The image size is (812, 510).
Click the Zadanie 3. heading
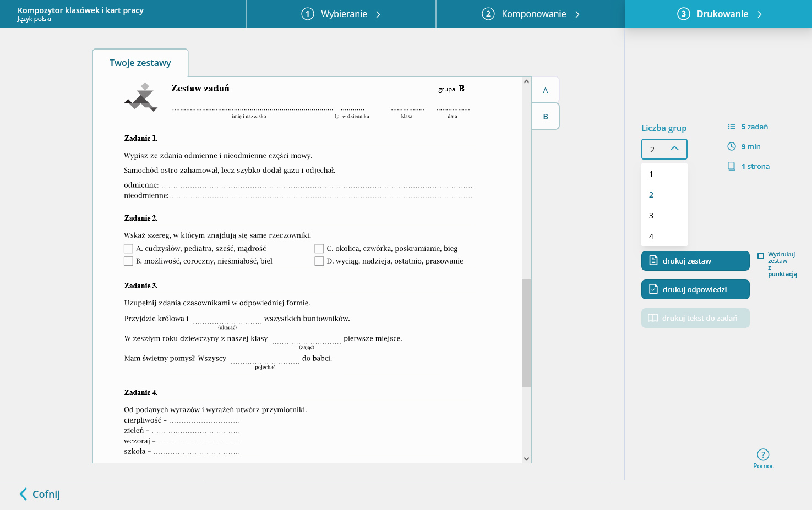tap(141, 286)
